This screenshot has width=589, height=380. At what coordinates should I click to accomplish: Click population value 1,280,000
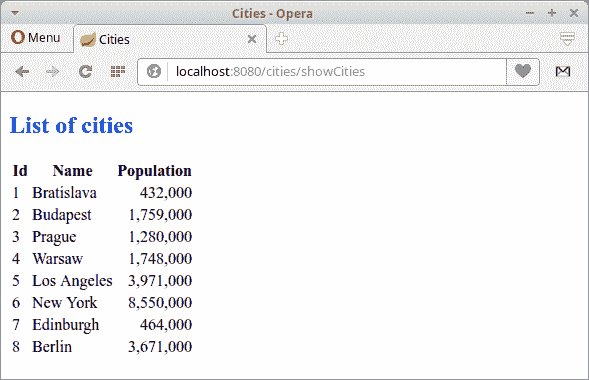pyautogui.click(x=160, y=237)
